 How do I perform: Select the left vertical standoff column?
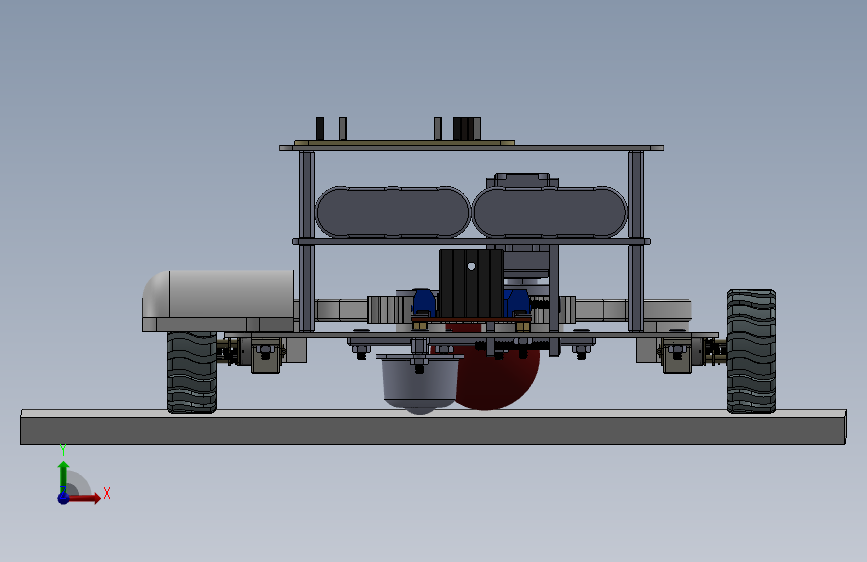[x=307, y=241]
